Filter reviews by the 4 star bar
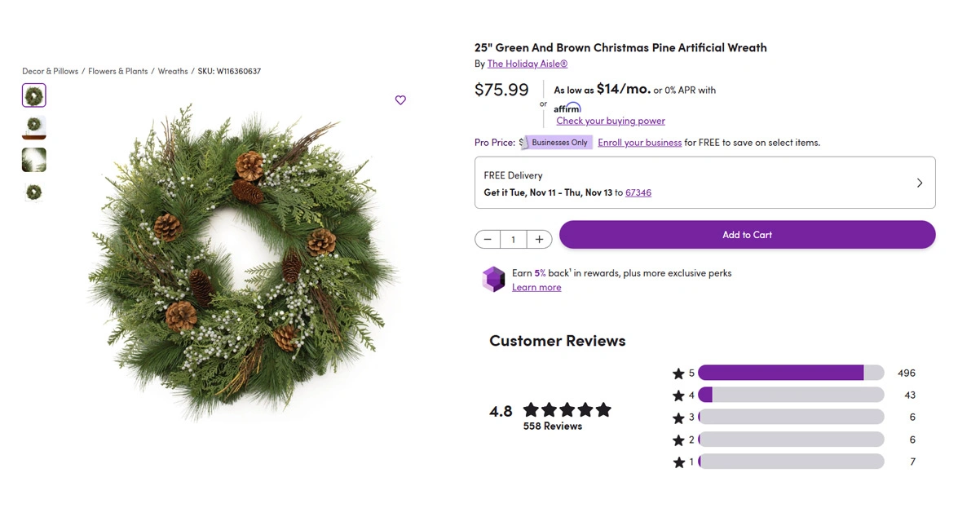 pos(790,395)
